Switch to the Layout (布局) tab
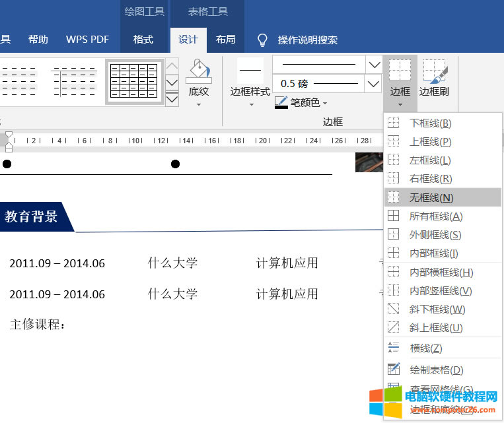 pyautogui.click(x=225, y=40)
